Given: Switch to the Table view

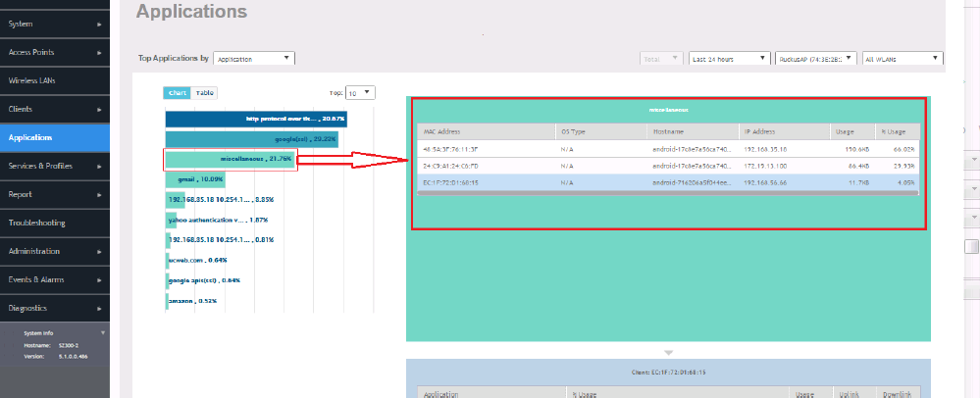Looking at the screenshot, I should (x=204, y=93).
